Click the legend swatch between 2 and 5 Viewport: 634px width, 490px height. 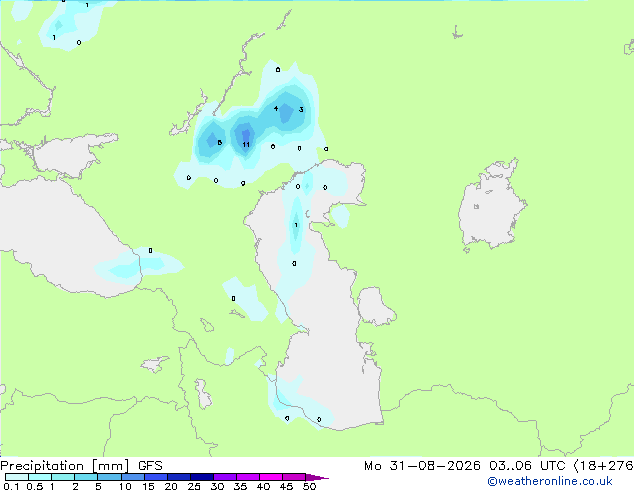pyautogui.click(x=86, y=477)
